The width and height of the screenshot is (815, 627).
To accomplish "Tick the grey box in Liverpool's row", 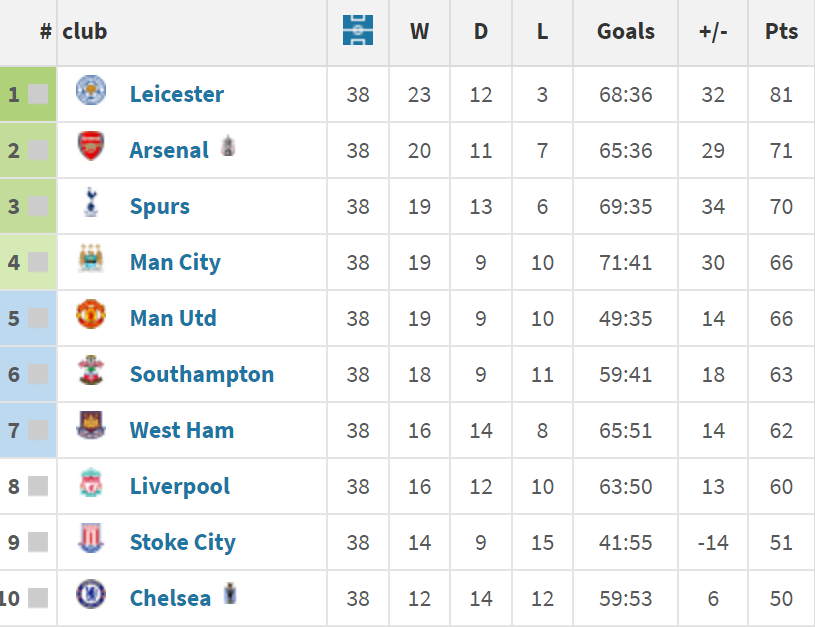I will 38,487.
